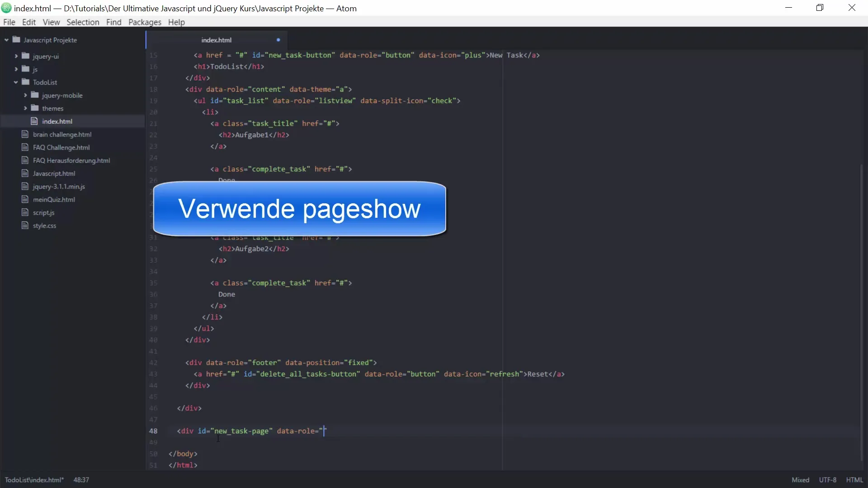Click the Atom logo in title bar

pos(6,8)
